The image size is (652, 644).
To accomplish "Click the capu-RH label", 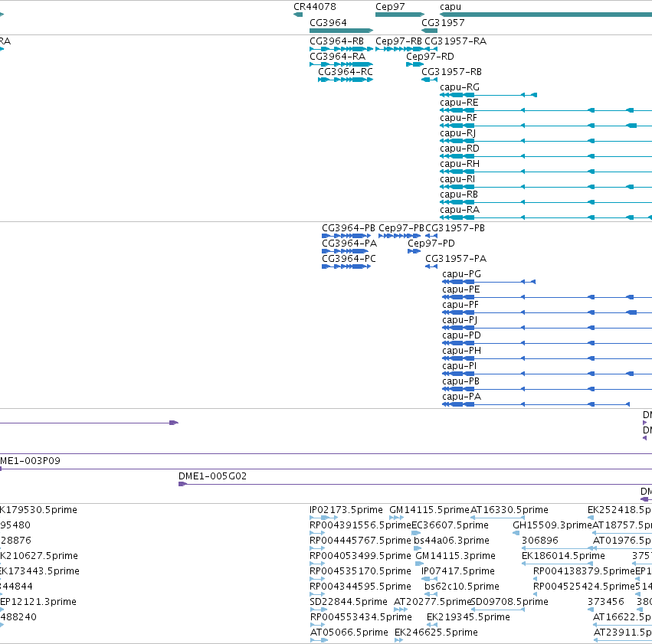I will (460, 164).
